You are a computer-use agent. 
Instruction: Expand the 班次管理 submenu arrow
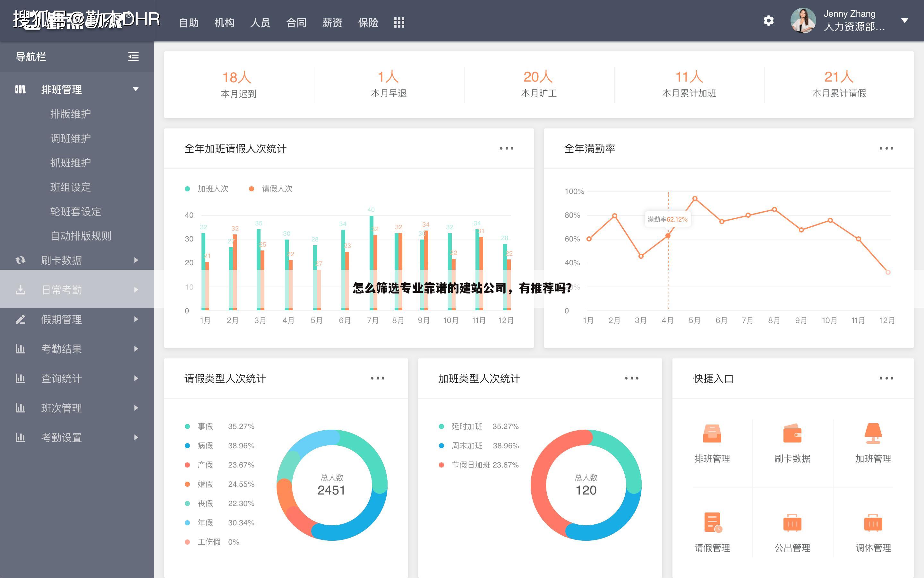(136, 408)
